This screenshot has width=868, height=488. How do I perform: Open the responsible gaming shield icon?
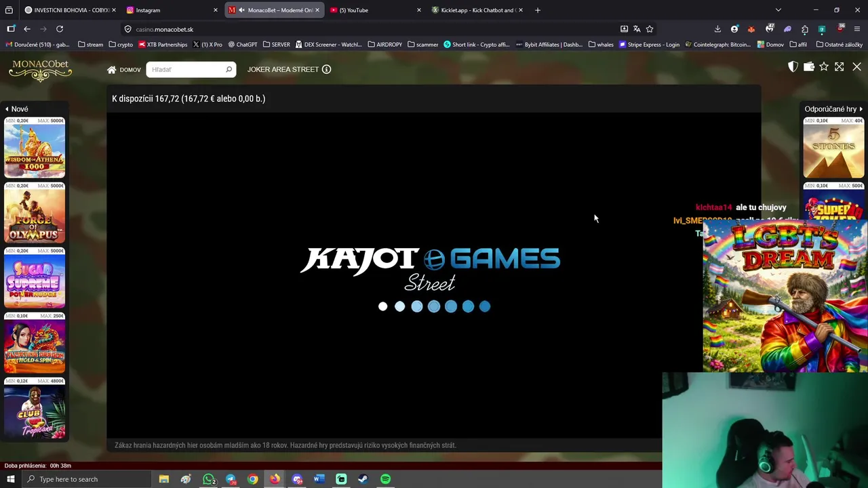point(793,66)
